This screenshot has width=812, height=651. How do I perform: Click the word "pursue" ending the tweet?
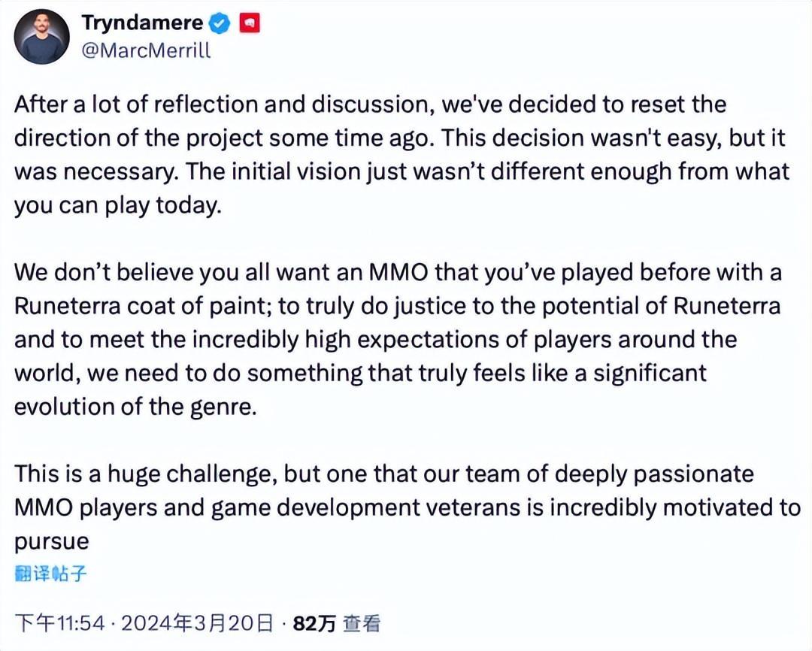click(51, 541)
